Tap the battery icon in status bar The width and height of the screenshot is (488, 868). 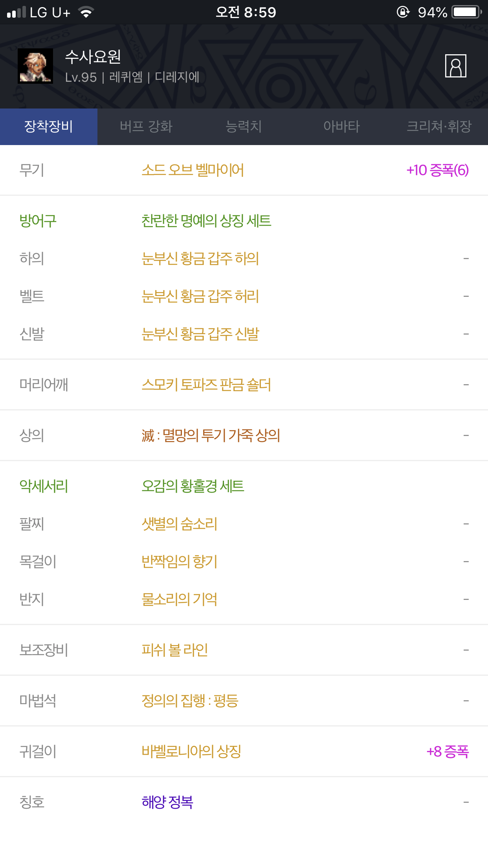[466, 12]
